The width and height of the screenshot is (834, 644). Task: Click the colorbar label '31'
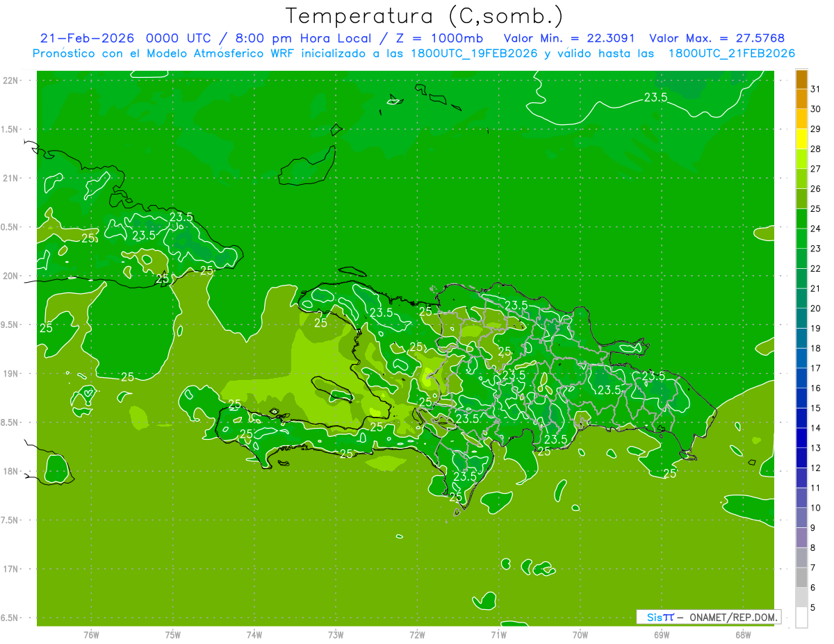pyautogui.click(x=816, y=89)
